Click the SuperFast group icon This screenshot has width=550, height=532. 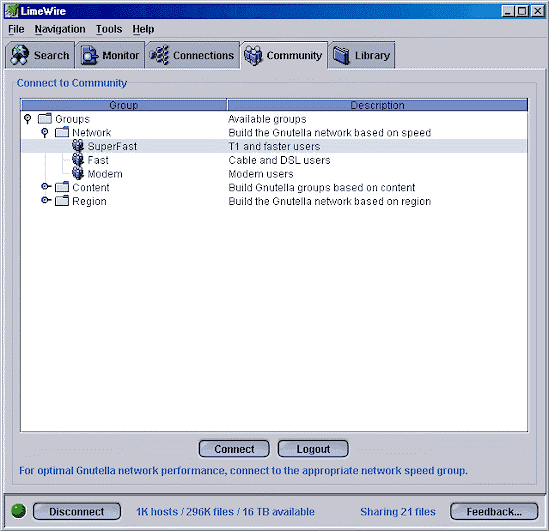(78, 146)
